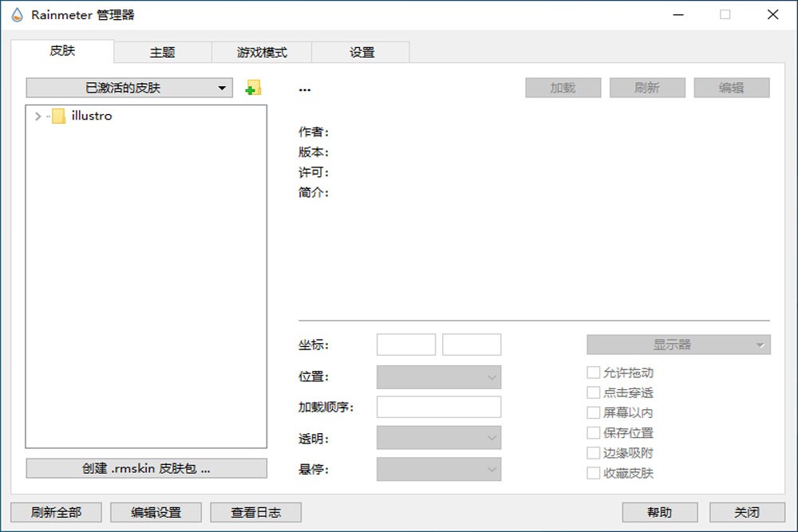The height and width of the screenshot is (532, 798).
Task: Enable the 允许拖动 checkbox
Action: [x=594, y=372]
